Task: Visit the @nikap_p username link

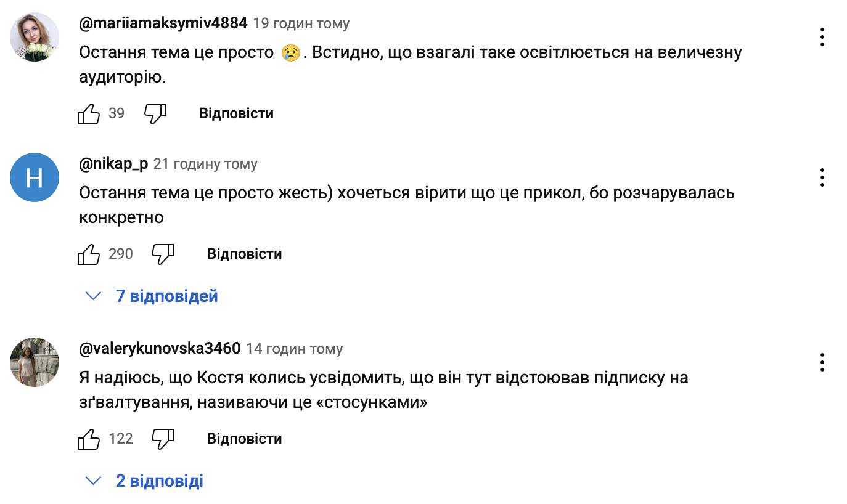Action: click(x=113, y=165)
